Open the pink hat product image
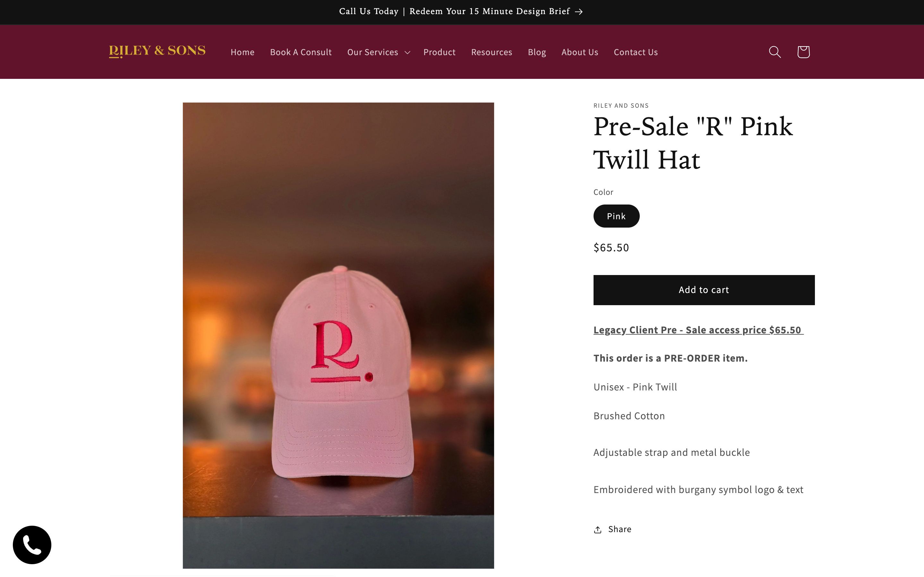924x577 pixels. coord(338,335)
